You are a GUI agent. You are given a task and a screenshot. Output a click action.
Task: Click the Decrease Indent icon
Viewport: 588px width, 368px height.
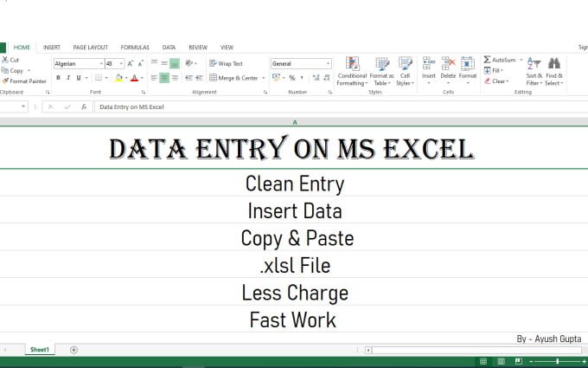point(189,78)
